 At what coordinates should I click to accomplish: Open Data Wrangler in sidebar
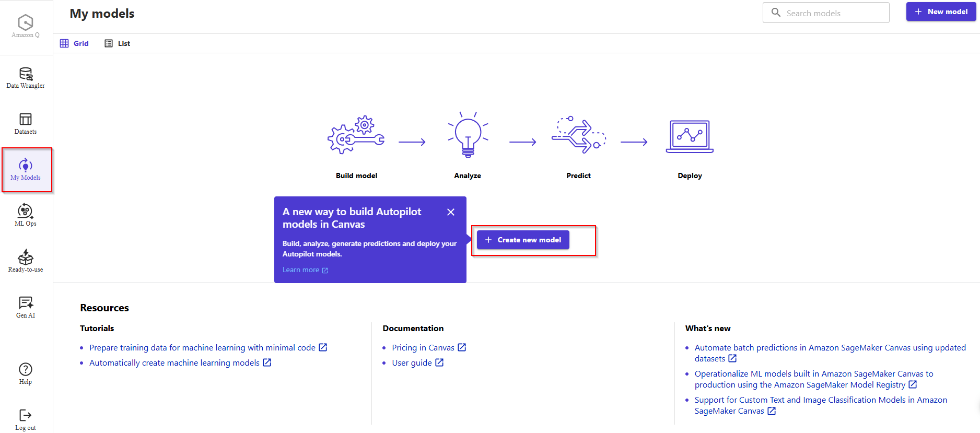pos(26,78)
